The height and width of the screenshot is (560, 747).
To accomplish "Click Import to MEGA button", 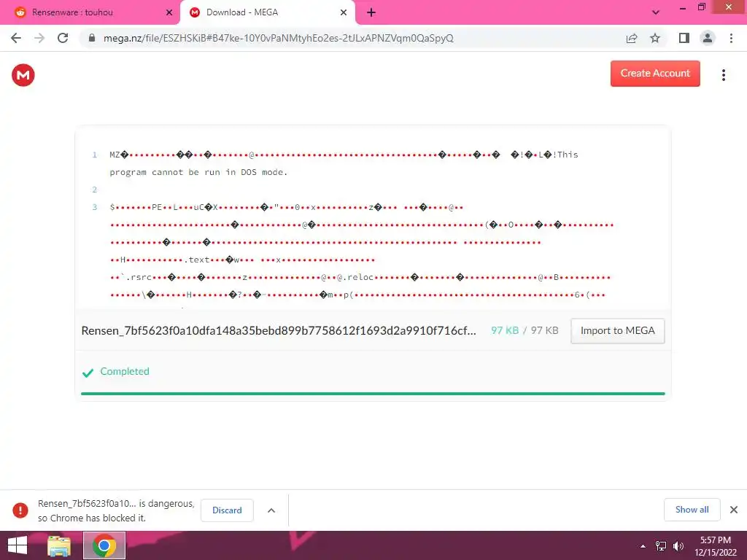I will click(617, 330).
